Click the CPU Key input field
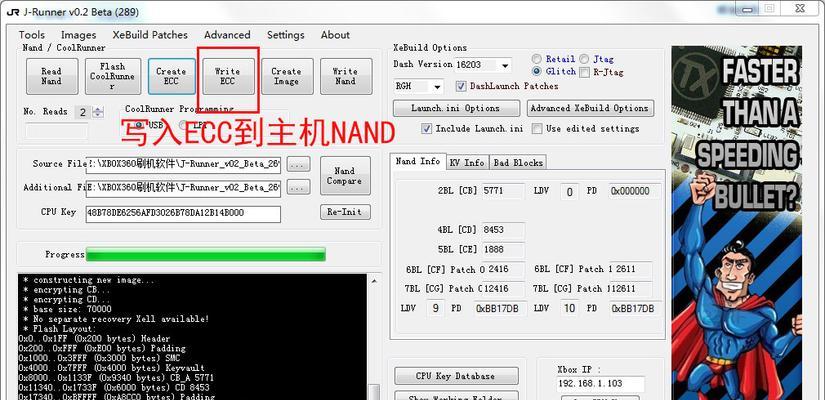Screen dimensions: 825x400 [x=183, y=214]
